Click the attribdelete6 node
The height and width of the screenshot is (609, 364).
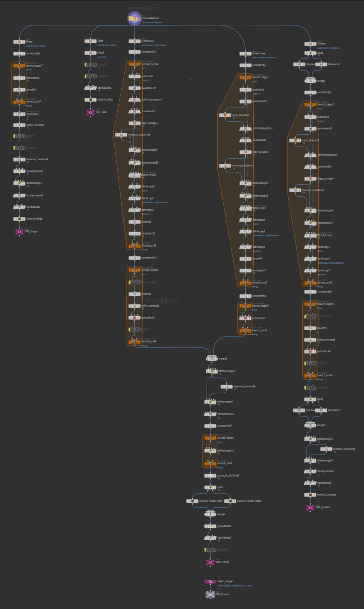pos(91,88)
